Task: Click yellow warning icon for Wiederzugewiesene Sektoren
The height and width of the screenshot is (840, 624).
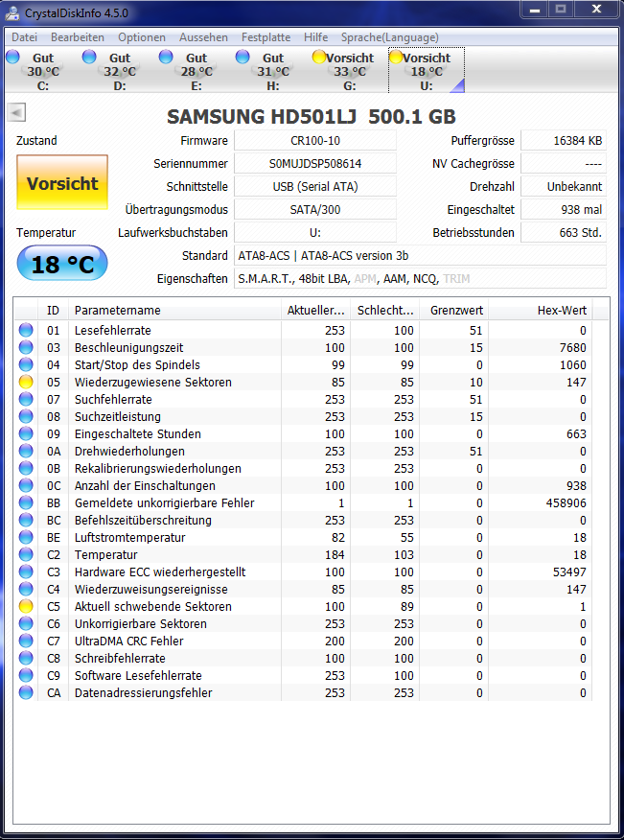Action: click(26, 382)
